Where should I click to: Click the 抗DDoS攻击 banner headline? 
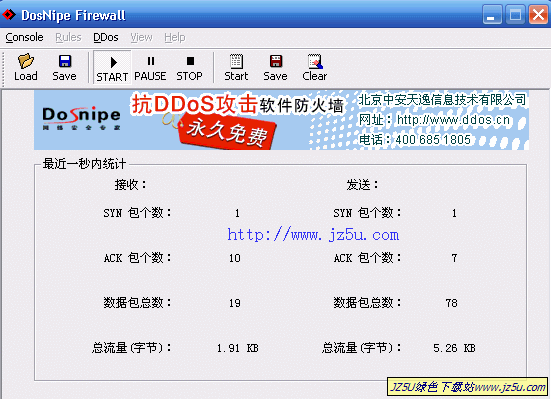coord(194,104)
